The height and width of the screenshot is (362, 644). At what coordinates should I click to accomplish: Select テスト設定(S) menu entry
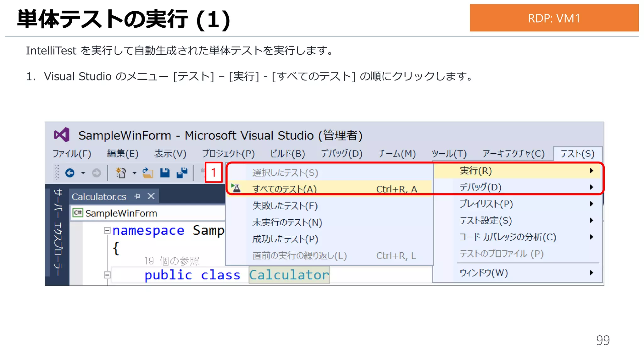pos(518,220)
